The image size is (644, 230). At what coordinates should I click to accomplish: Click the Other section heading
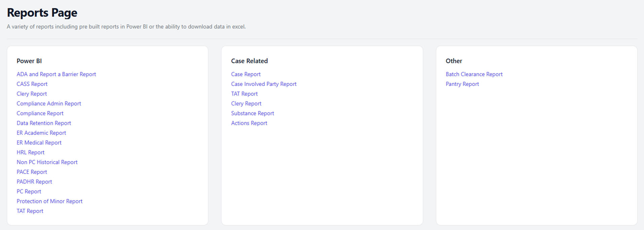tap(454, 61)
